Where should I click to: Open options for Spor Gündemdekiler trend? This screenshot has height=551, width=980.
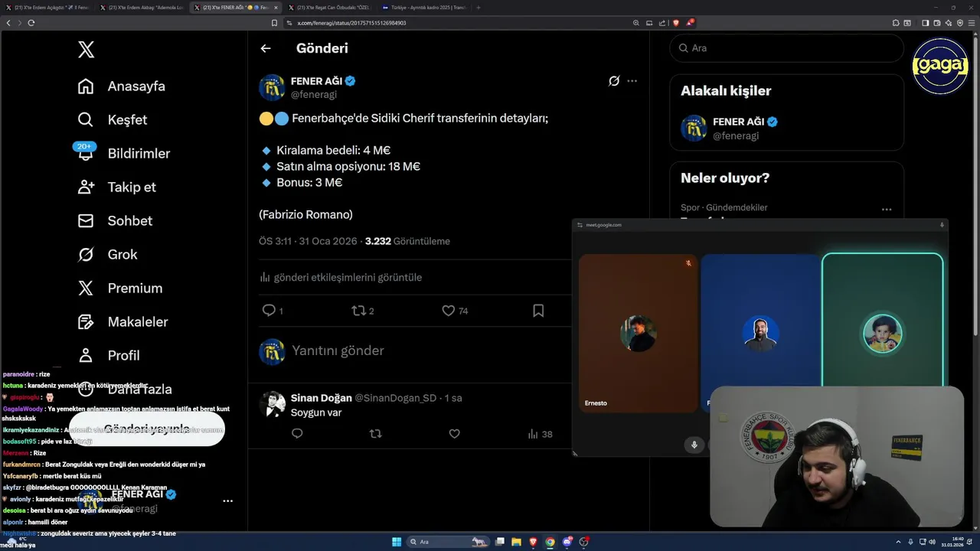887,209
